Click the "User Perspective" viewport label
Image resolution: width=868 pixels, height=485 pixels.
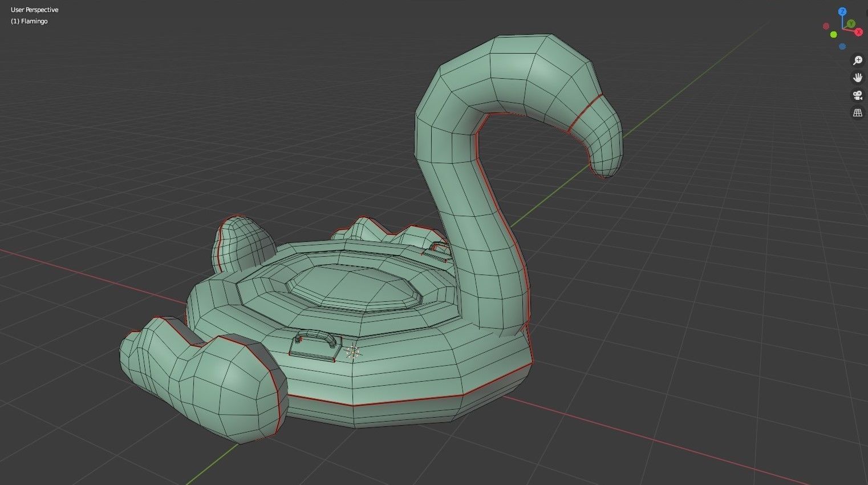pyautogui.click(x=34, y=10)
